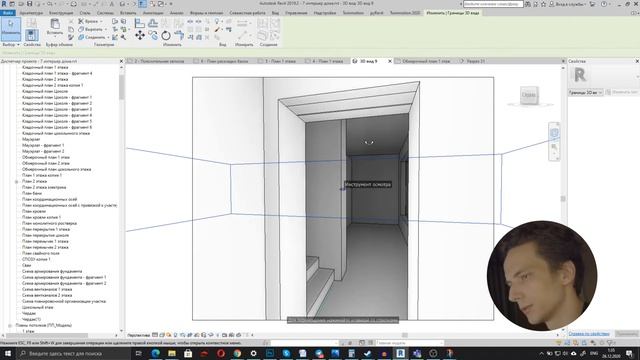Click the Paste (Вставить) clipboard icon
The image size is (640, 360).
(55, 24)
